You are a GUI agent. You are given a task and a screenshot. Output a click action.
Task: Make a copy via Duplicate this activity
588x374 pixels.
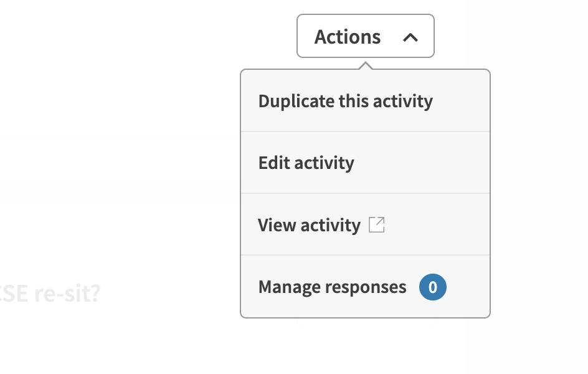(x=345, y=101)
